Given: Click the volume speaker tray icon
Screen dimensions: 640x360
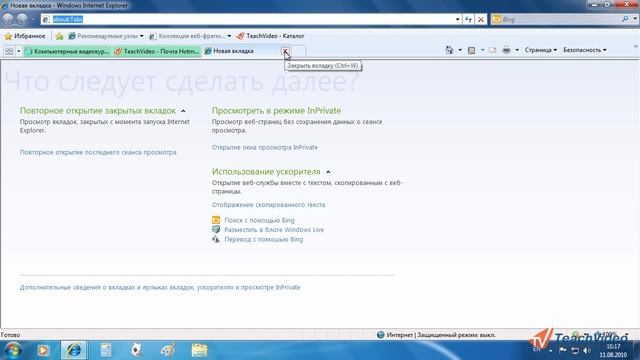Looking at the screenshot, I should 587,351.
